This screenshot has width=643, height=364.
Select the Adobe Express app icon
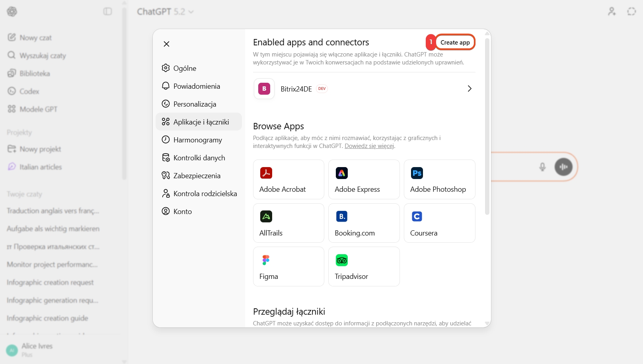[342, 173]
